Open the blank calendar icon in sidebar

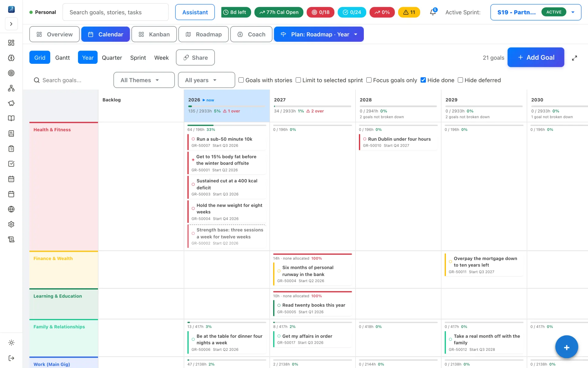(x=11, y=194)
